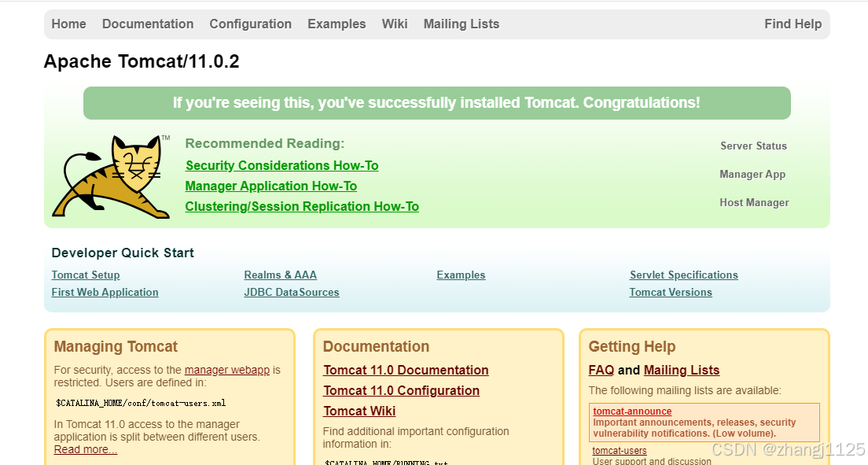Viewport: 868px width, 465px height.
Task: Follow the Tomcat Setup link
Action: [x=86, y=275]
